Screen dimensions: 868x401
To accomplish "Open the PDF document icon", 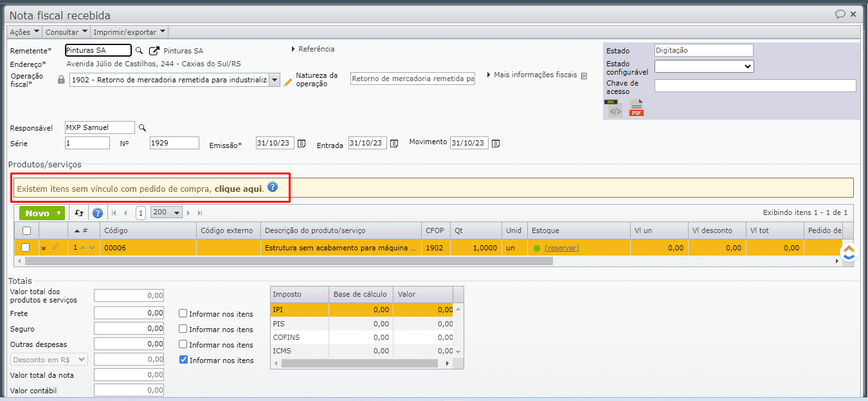I will [636, 109].
